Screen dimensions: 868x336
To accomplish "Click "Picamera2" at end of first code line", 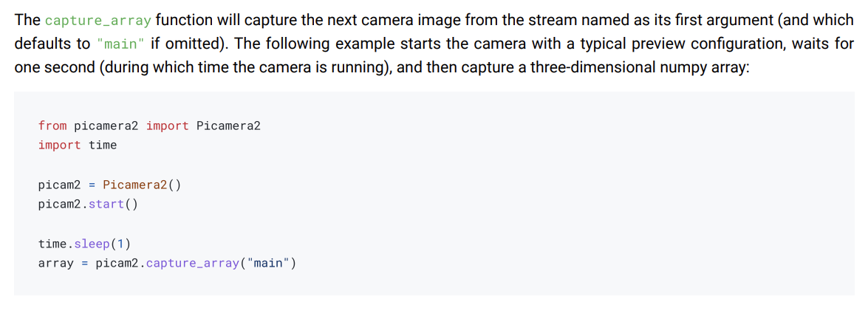I will [x=228, y=126].
